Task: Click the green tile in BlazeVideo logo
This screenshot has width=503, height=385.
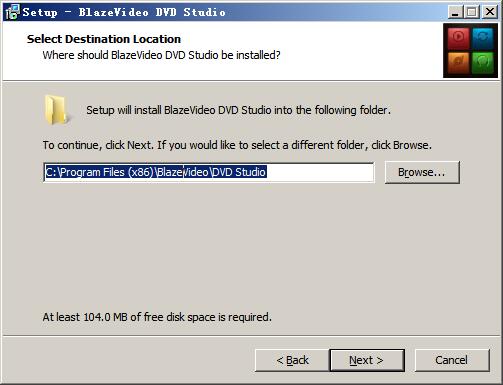Action: [482, 62]
